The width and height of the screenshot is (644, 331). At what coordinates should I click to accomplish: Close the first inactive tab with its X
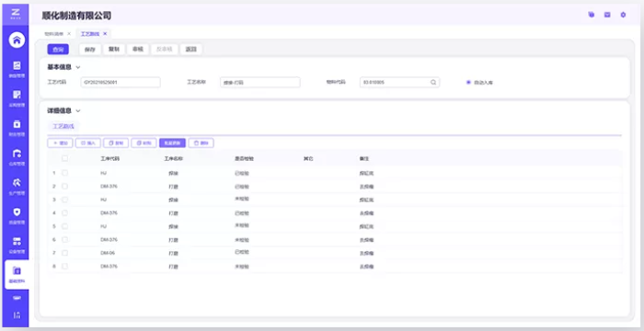click(x=69, y=34)
